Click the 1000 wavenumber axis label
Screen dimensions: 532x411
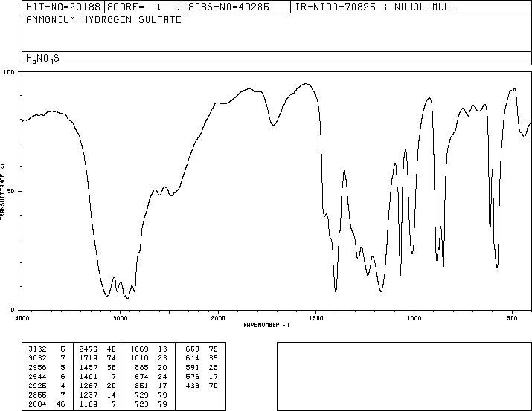[414, 318]
